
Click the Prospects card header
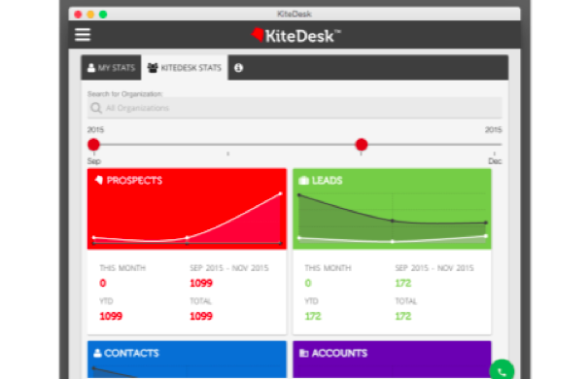click(134, 181)
